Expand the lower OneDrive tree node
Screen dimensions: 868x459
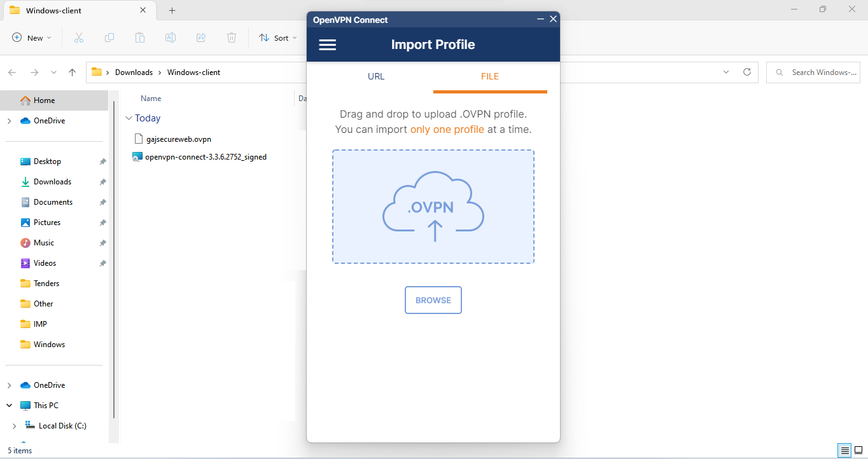(9, 385)
